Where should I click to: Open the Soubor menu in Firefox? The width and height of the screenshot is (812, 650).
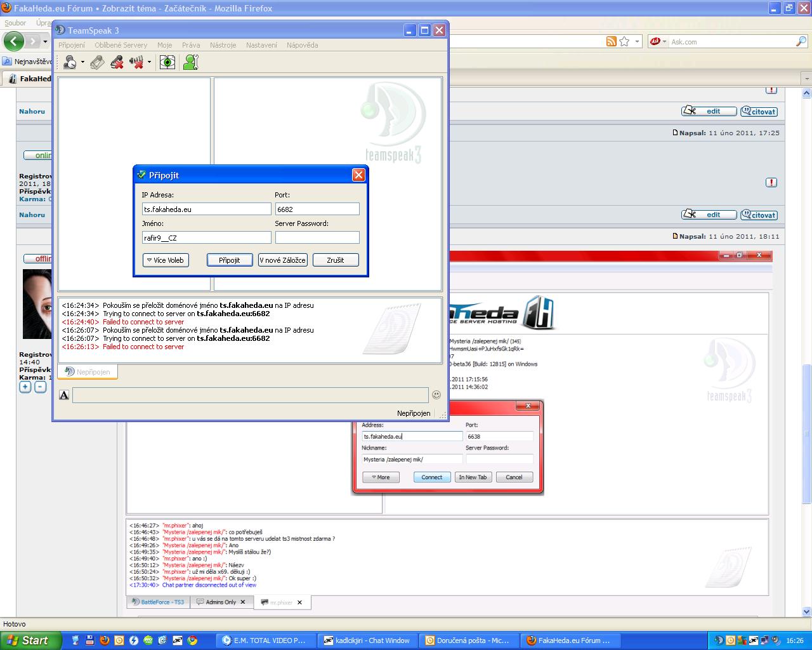(15, 23)
